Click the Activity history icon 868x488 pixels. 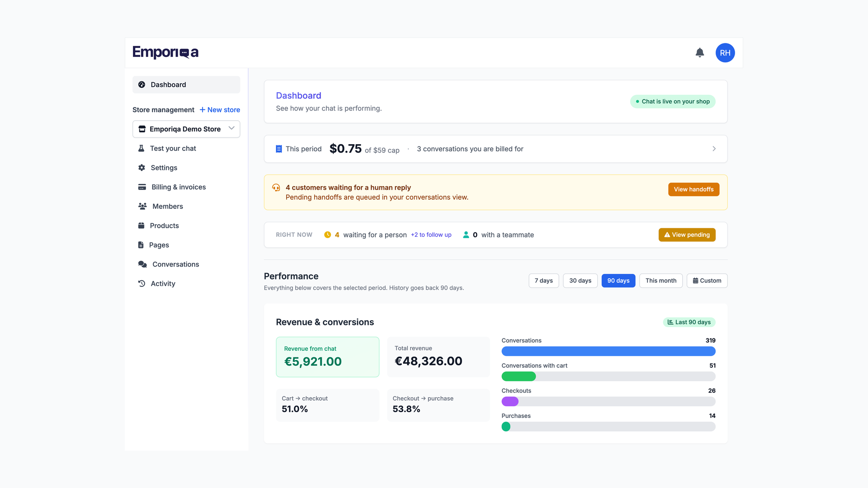(x=142, y=283)
